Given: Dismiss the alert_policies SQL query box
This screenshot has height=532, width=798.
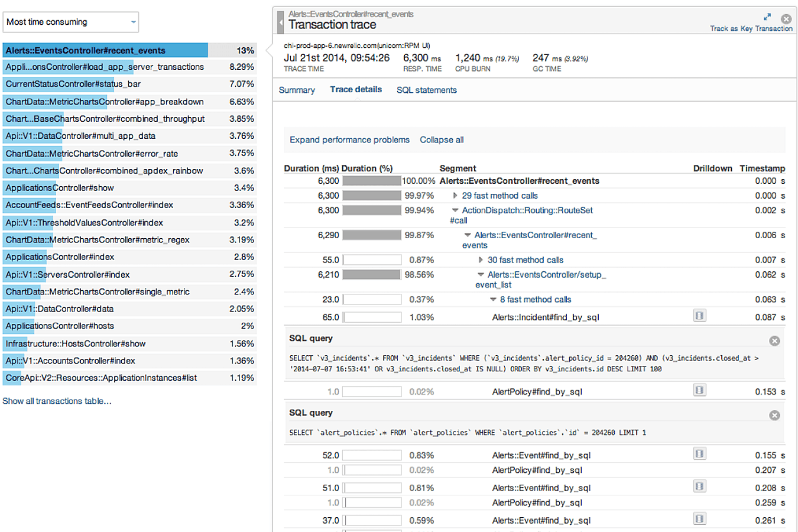Looking at the screenshot, I should (774, 416).
